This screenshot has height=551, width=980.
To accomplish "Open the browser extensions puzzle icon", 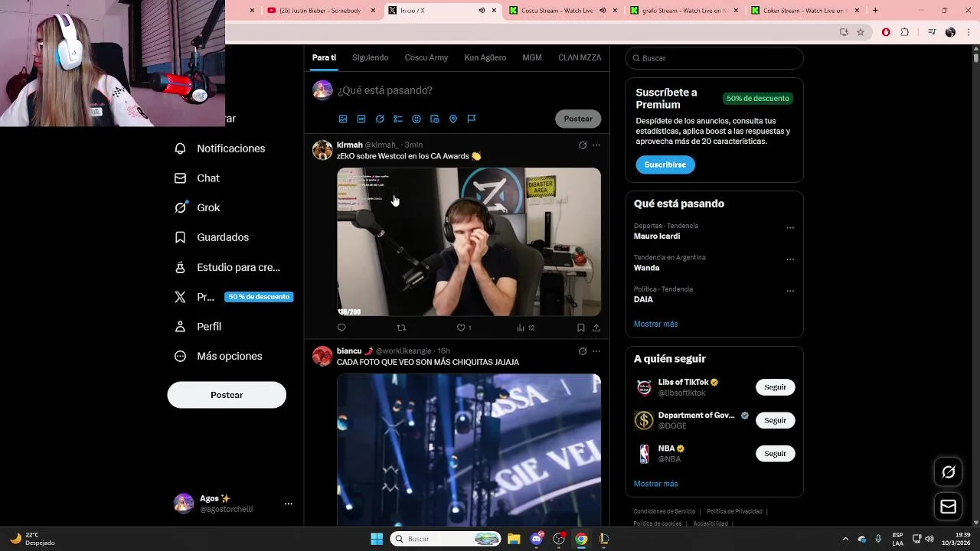I will pyautogui.click(x=905, y=32).
